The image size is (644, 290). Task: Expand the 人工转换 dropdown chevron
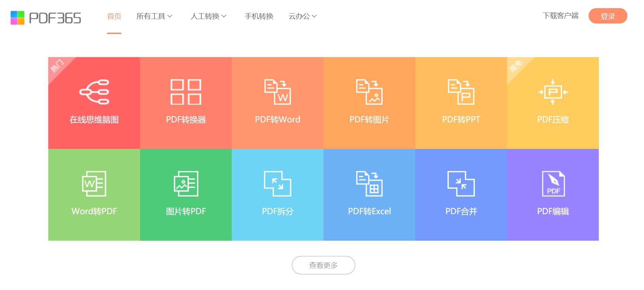tap(224, 16)
